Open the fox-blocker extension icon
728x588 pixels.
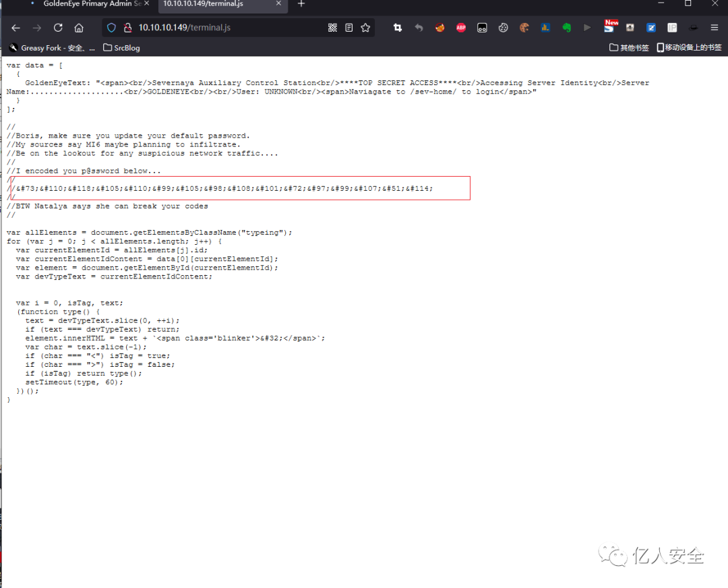[439, 28]
